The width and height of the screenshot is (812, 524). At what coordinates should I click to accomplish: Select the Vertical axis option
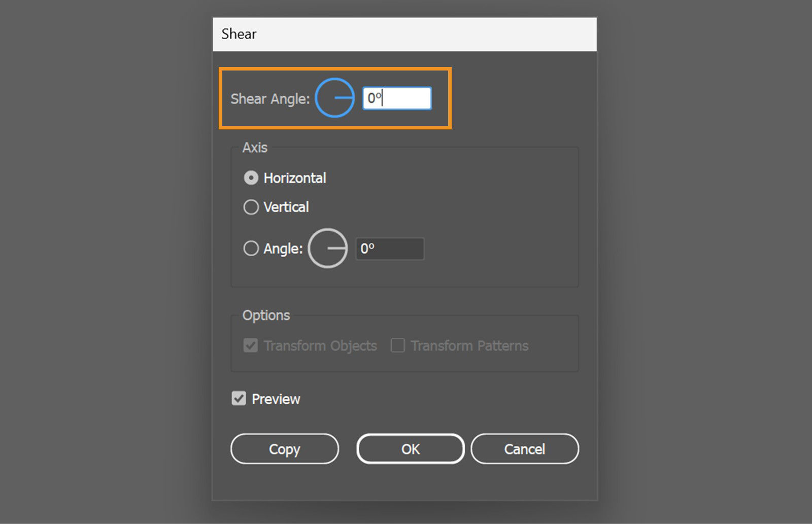[x=251, y=207]
